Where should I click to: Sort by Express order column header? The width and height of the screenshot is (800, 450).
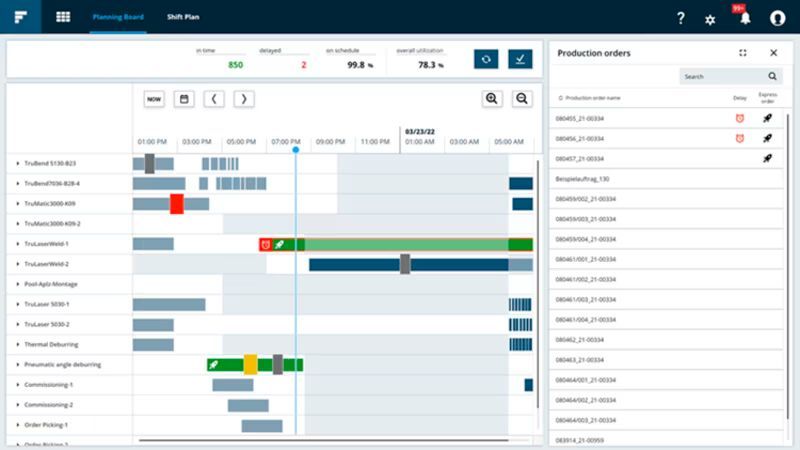pyautogui.click(x=767, y=98)
